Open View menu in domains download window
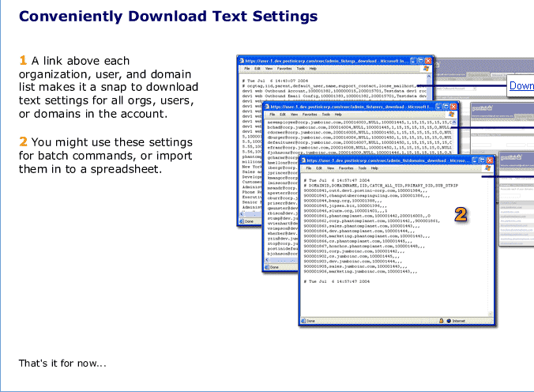 point(330,168)
